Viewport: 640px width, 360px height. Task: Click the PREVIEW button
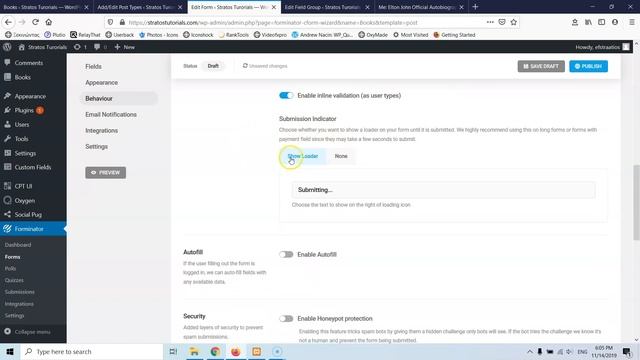click(x=105, y=173)
